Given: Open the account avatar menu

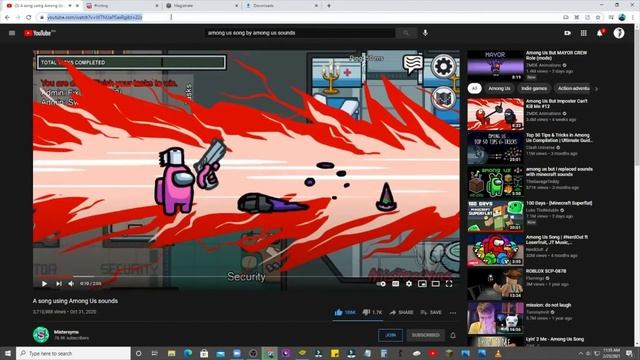Looking at the screenshot, I should 619,33.
